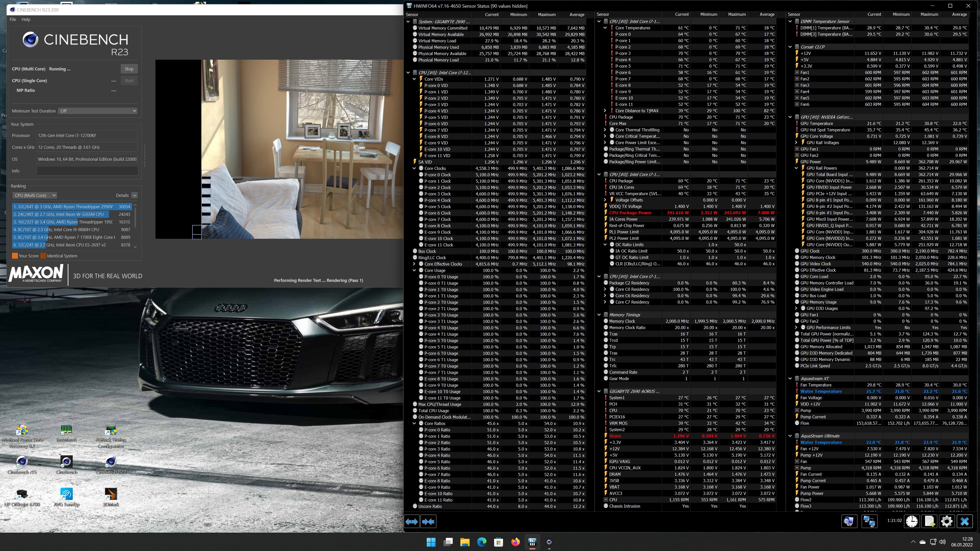Image resolution: width=980 pixels, height=551 pixels.
Task: Open the CPU (Multi Core) ranking dropdown
Action: tap(35, 195)
